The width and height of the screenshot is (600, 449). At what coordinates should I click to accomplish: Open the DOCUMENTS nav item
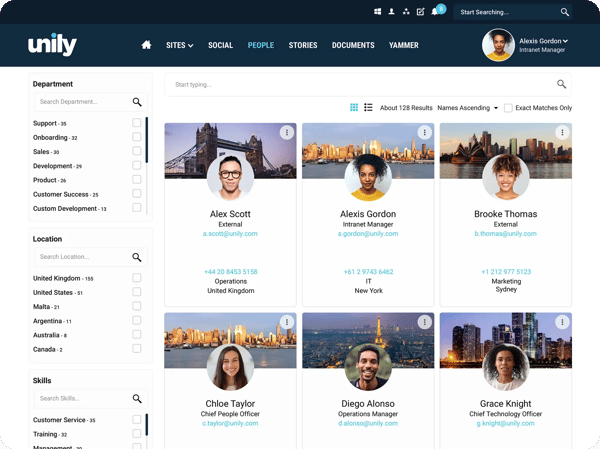(353, 45)
